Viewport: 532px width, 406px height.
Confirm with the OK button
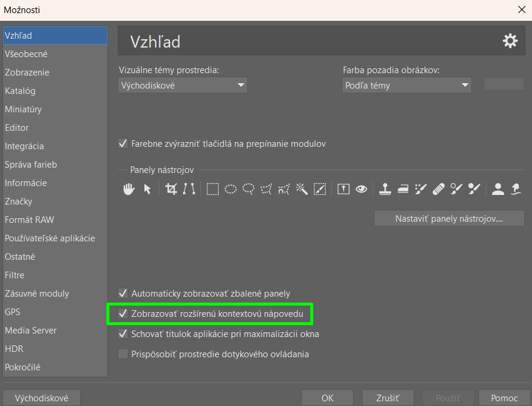(328, 398)
